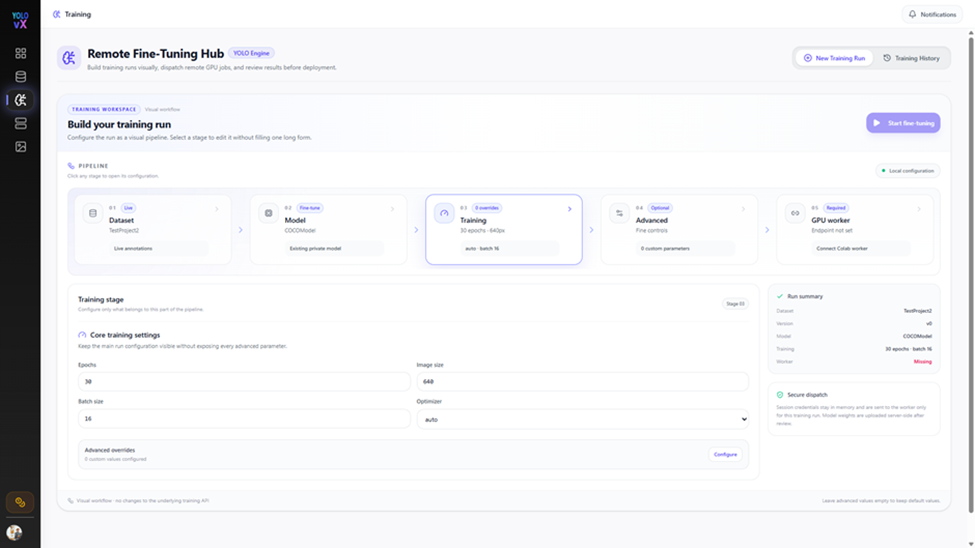Click the GPU worker link icon
Image resolution: width=975 pixels, height=548 pixels.
[795, 213]
